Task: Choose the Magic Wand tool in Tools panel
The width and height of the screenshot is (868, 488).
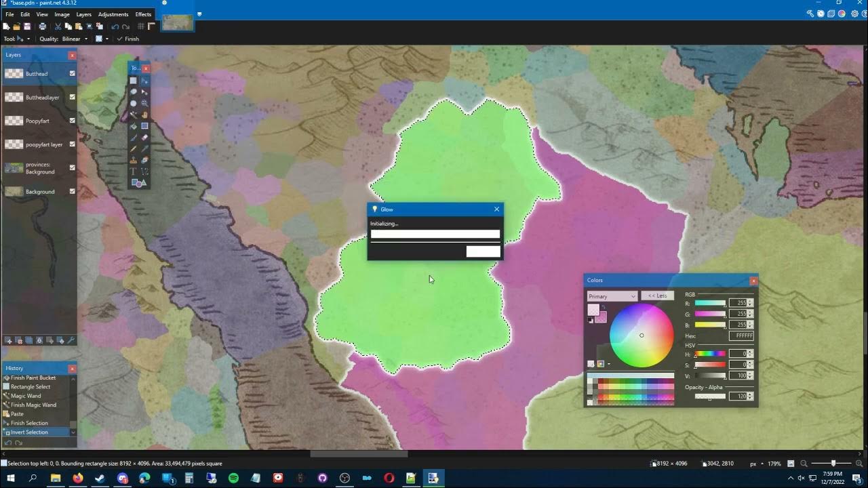Action: pyautogui.click(x=133, y=115)
